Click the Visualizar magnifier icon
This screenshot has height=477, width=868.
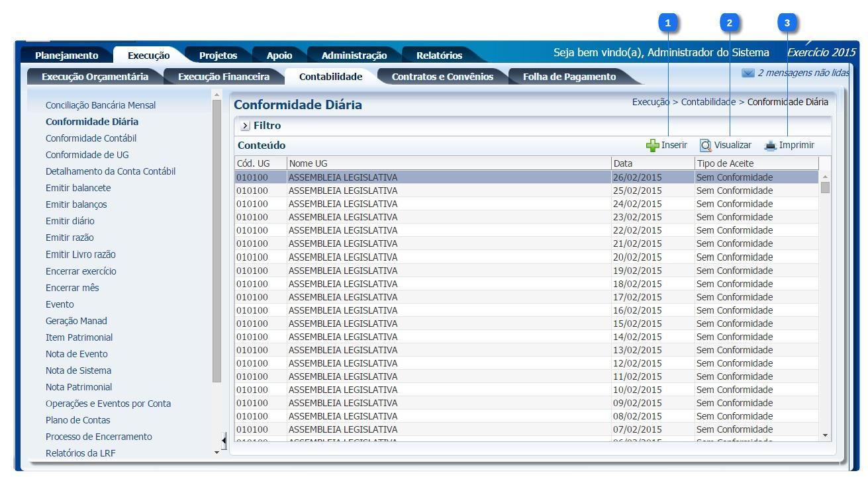pyautogui.click(x=706, y=146)
